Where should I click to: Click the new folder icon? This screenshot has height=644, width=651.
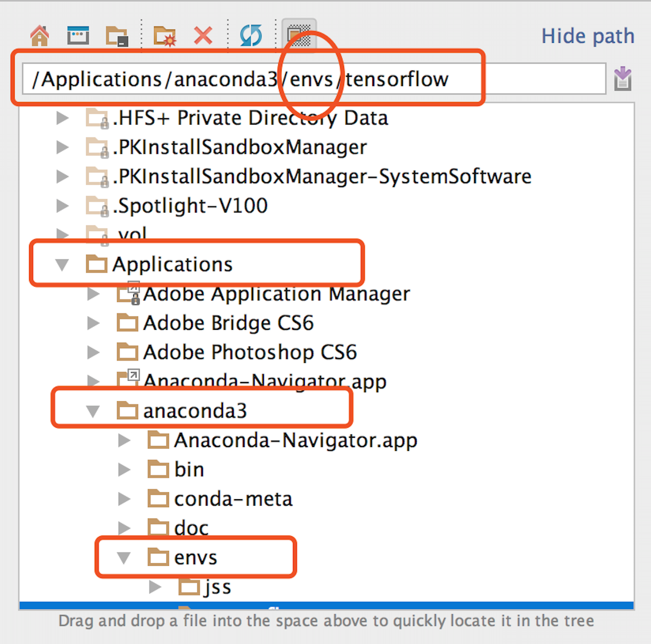tap(165, 35)
